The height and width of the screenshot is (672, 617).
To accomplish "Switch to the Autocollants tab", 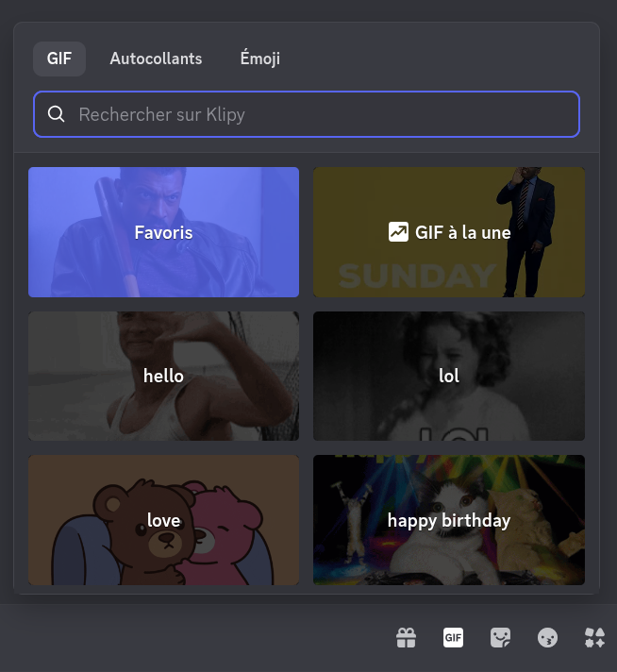I will tap(156, 59).
